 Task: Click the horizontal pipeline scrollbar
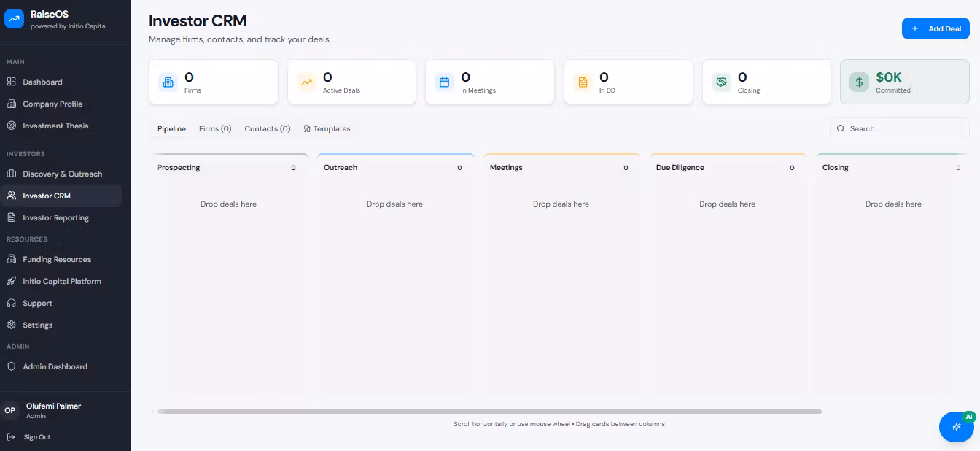click(489, 412)
